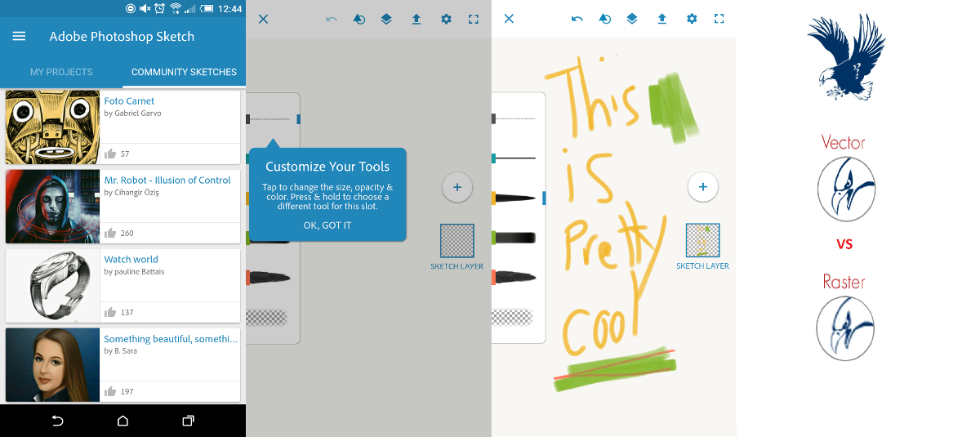Click the green marker color chip on drawing screen

[x=494, y=238]
